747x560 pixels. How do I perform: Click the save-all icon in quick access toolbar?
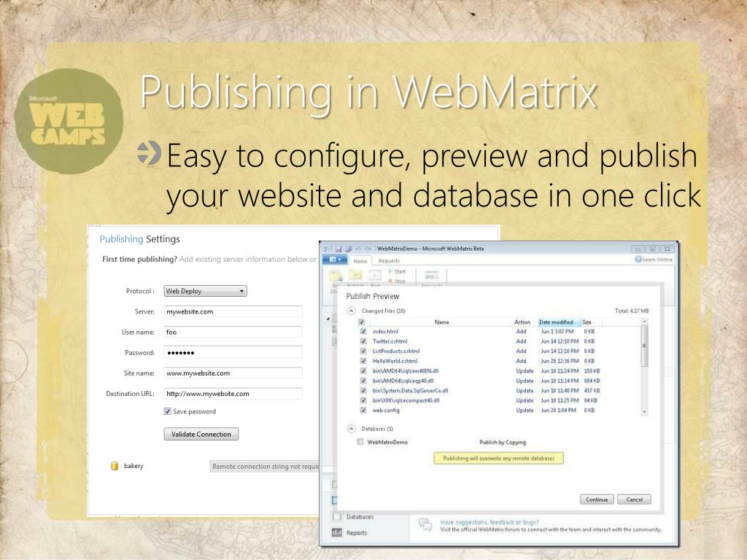(x=348, y=249)
